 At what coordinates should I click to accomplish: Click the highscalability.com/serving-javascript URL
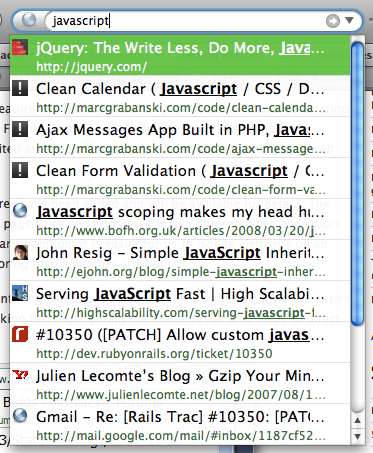coord(181,313)
